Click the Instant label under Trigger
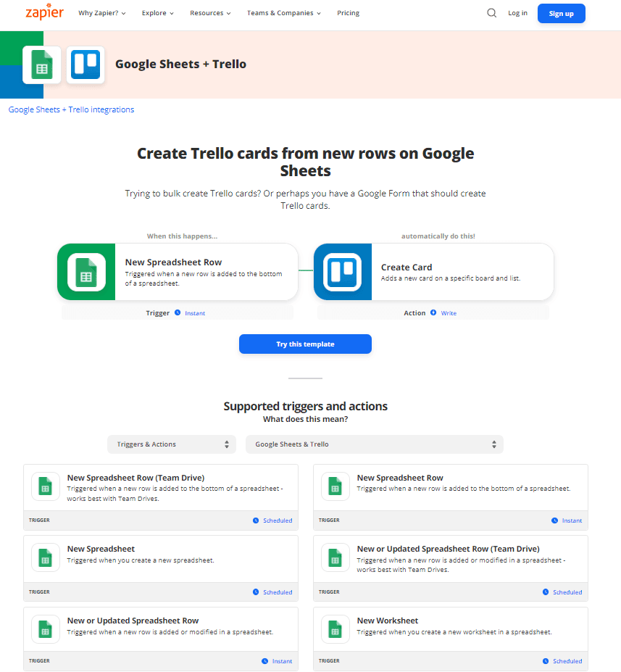Image resolution: width=621 pixels, height=672 pixels. click(x=195, y=313)
